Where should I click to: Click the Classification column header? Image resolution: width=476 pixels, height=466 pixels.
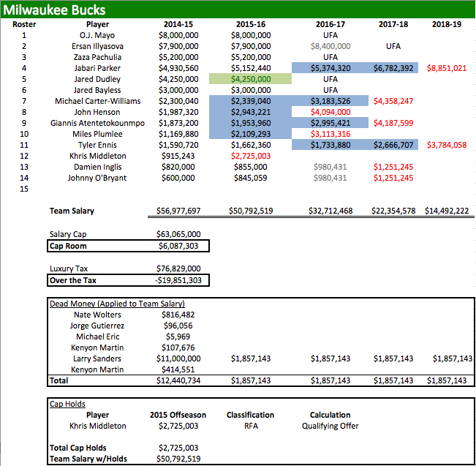click(251, 415)
